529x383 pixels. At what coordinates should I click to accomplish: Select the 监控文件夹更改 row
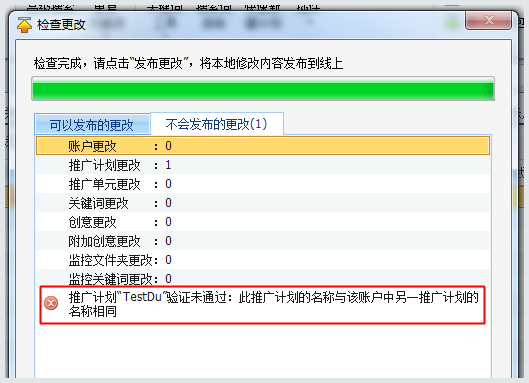pos(263,259)
